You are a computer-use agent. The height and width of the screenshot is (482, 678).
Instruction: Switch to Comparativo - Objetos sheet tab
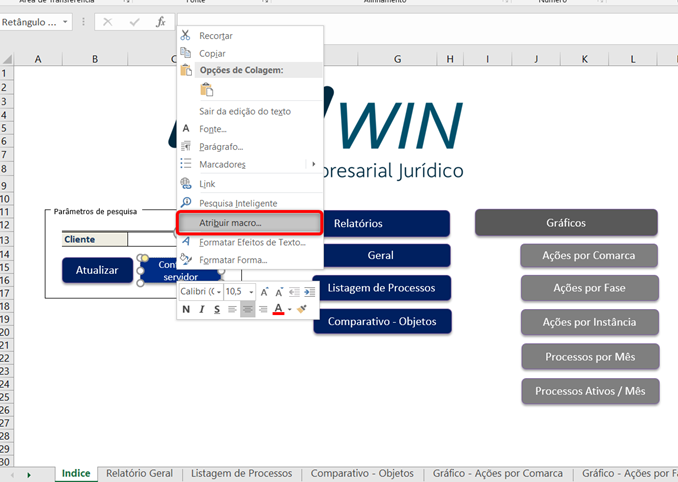[362, 473]
